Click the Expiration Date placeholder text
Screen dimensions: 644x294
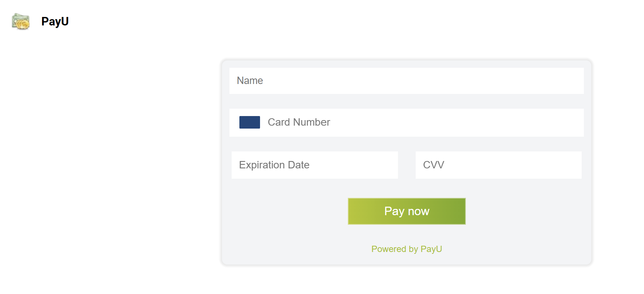(274, 165)
